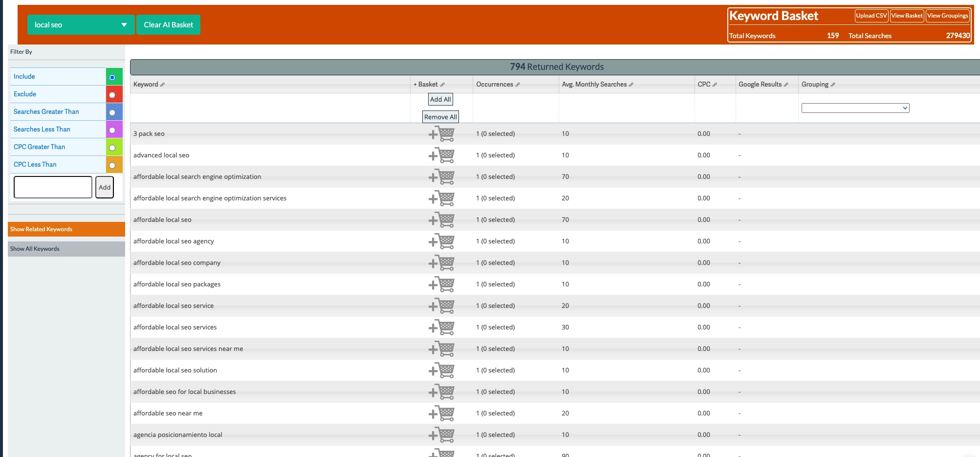The image size is (980, 457).
Task: Click cart icon for 'affordable local seo packages'
Action: 441,284
